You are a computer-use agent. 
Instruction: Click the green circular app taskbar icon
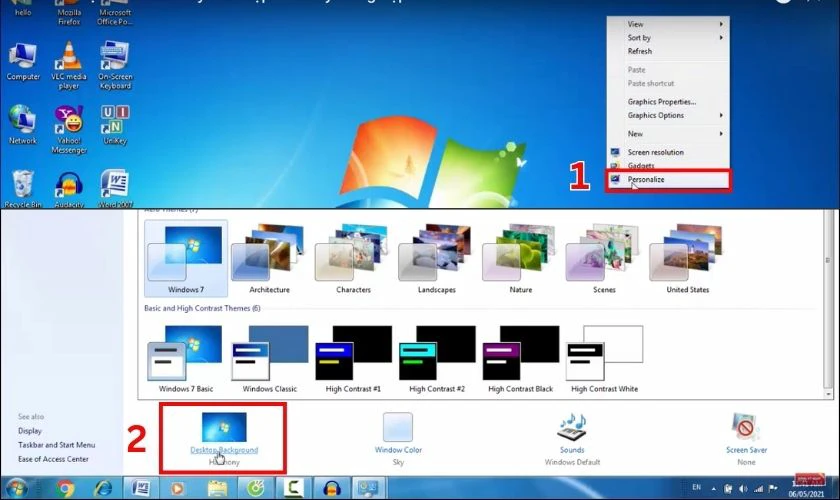pos(256,488)
